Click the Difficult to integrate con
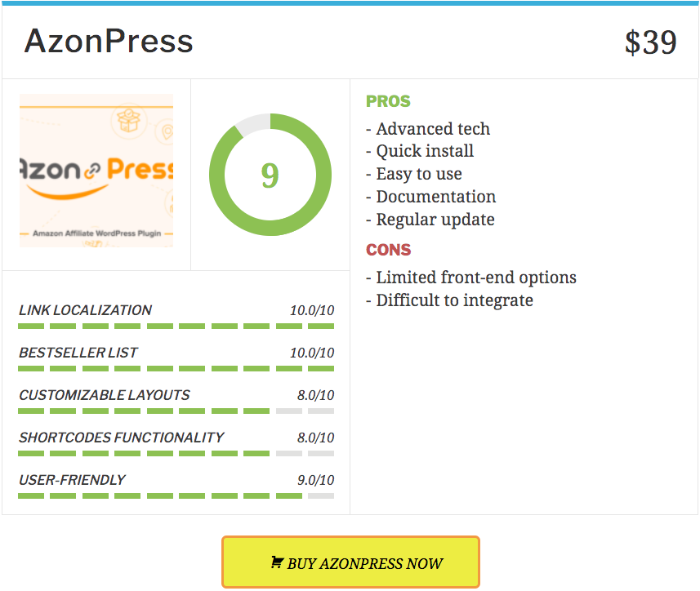 click(449, 300)
